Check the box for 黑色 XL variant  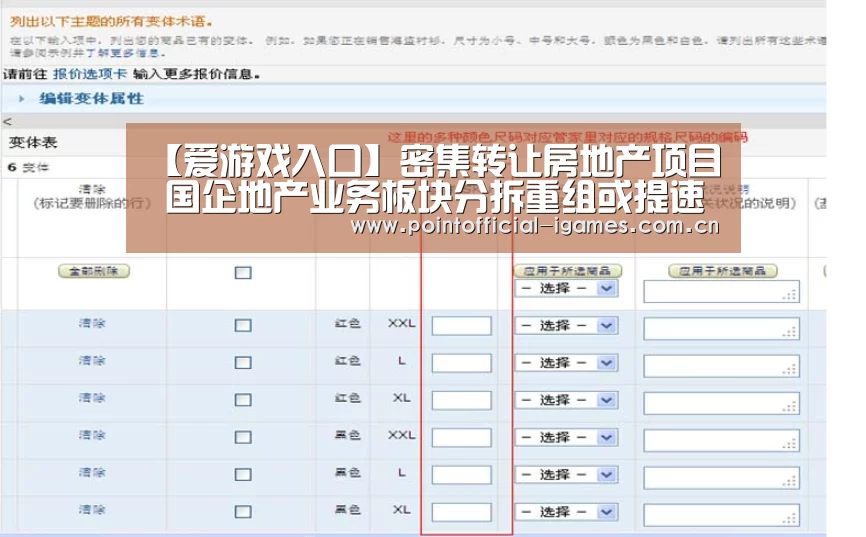(243, 512)
